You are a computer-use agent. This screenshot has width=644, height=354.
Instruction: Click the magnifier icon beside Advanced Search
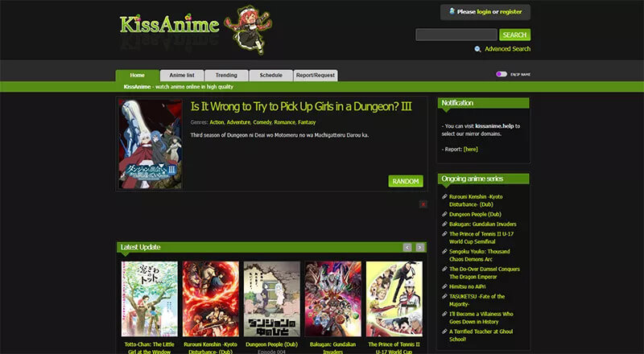(477, 49)
